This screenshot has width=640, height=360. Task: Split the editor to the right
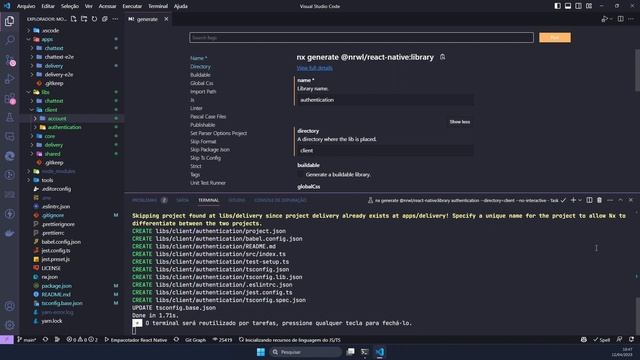tap(620, 19)
